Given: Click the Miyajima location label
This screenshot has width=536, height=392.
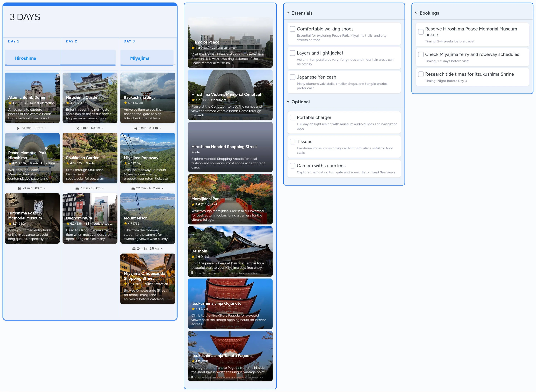Looking at the screenshot, I should [140, 58].
